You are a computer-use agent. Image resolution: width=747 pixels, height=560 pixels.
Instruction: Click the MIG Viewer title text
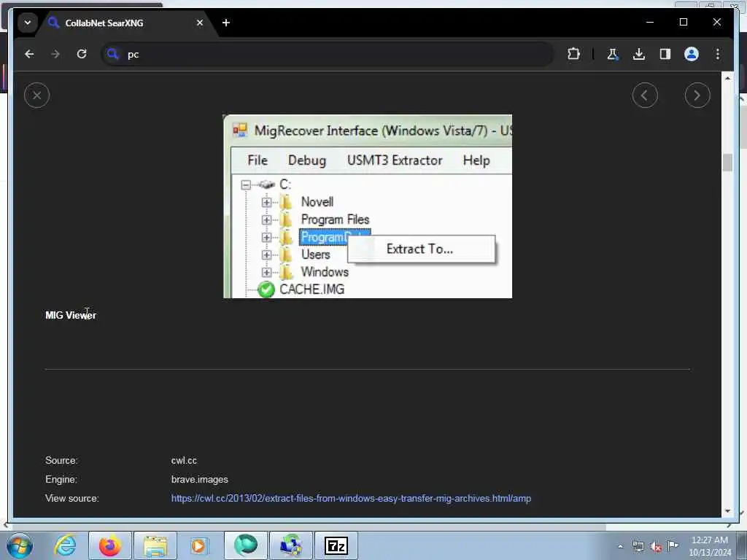pos(71,315)
